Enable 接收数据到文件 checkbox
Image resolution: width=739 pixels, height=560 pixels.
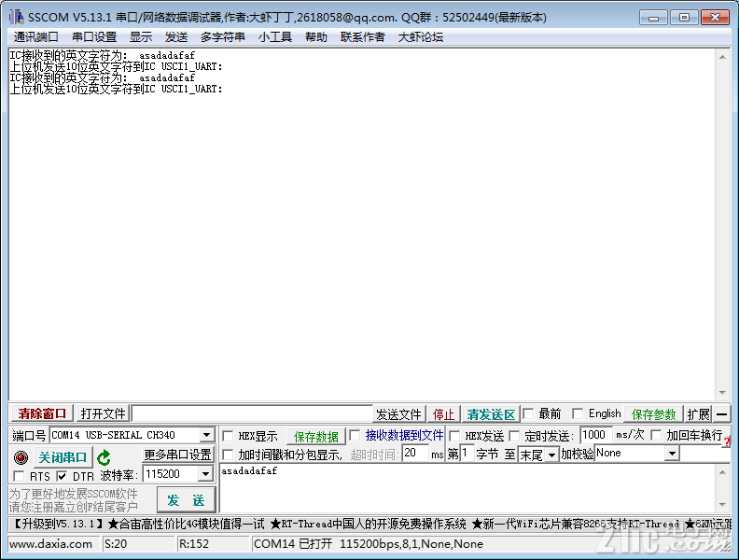tap(355, 435)
